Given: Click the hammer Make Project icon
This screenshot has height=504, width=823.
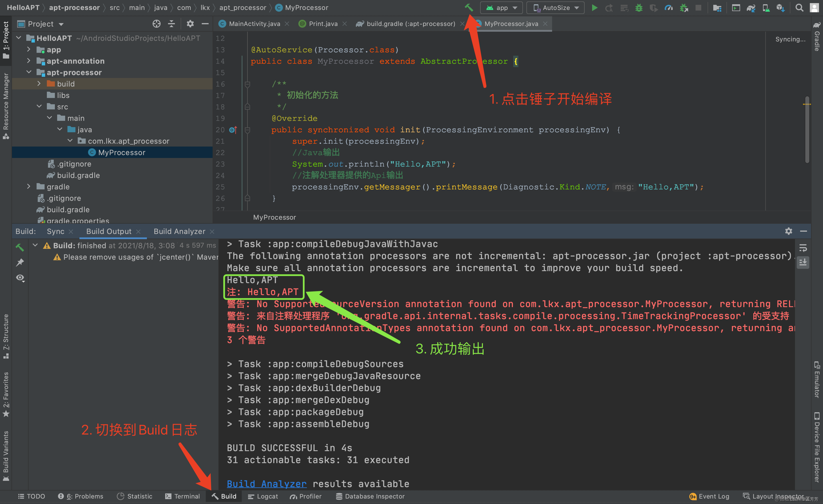Looking at the screenshot, I should [469, 7].
